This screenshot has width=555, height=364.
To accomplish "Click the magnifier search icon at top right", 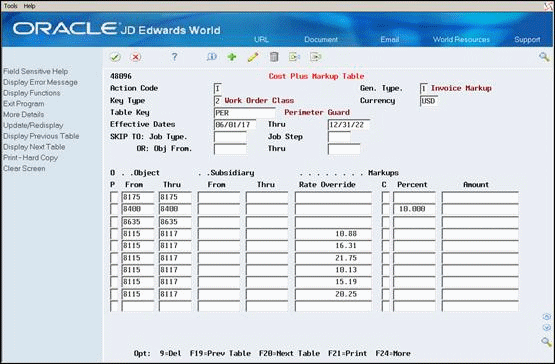I will coord(544,57).
